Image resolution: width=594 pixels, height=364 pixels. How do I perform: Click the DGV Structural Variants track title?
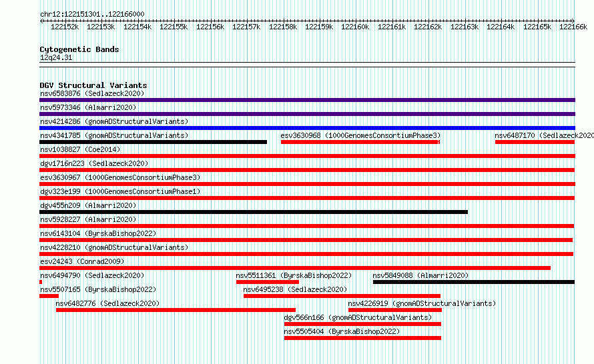(x=93, y=85)
